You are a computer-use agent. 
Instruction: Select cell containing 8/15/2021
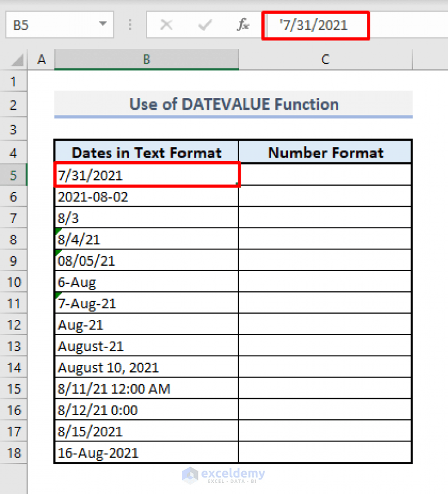[x=147, y=431]
